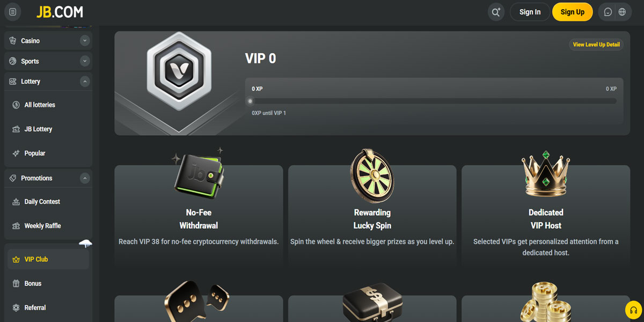
Task: Open the search icon in header
Action: tap(496, 12)
